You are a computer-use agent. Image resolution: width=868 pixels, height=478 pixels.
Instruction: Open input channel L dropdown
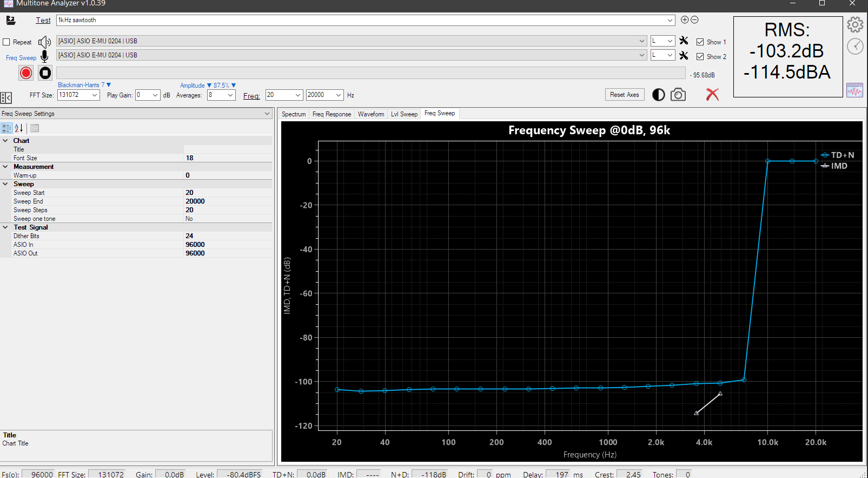(670, 55)
